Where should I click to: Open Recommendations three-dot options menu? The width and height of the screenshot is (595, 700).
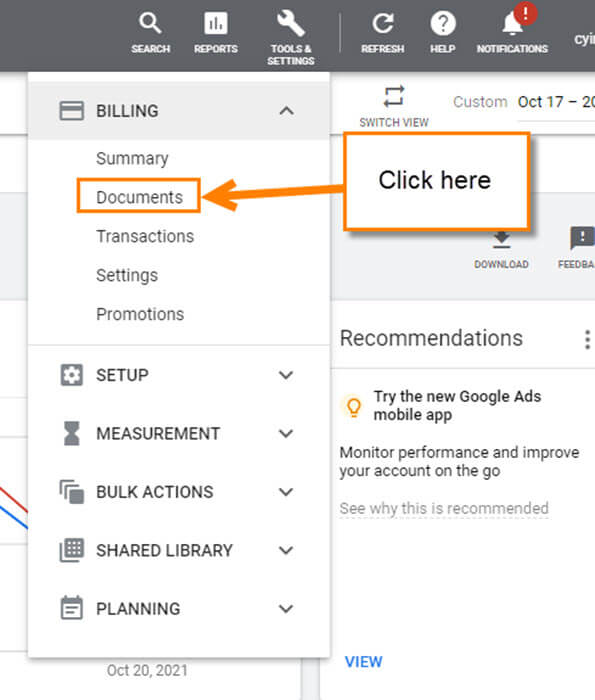587,340
